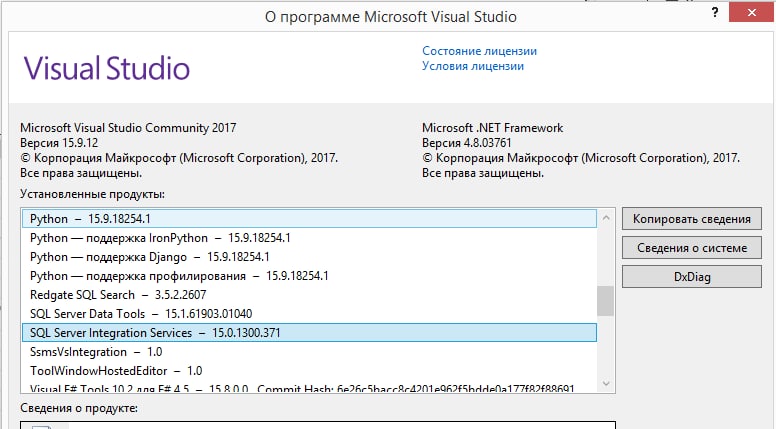Select the "SQL Server Data Tools" row
This screenshot has width=776, height=429.
(x=309, y=314)
